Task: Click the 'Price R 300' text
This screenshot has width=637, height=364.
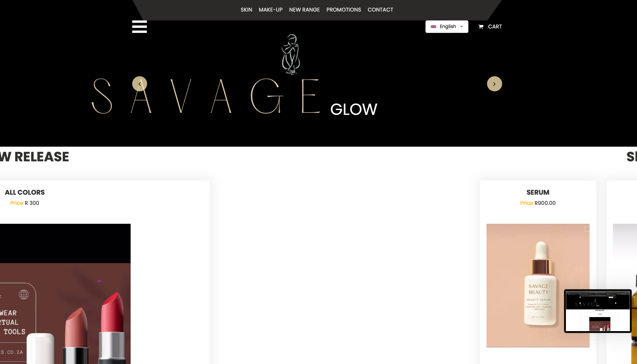Action: pyautogui.click(x=24, y=203)
